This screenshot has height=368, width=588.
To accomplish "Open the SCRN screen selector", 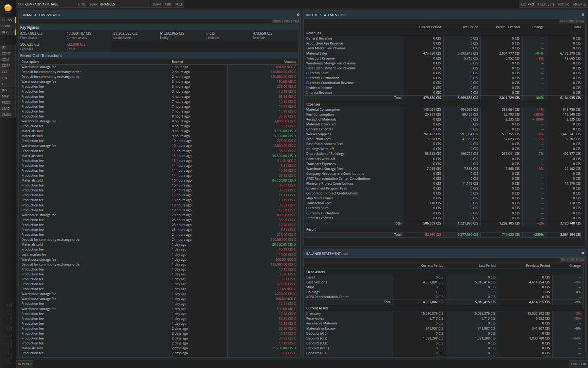I will click(x=156, y=4).
